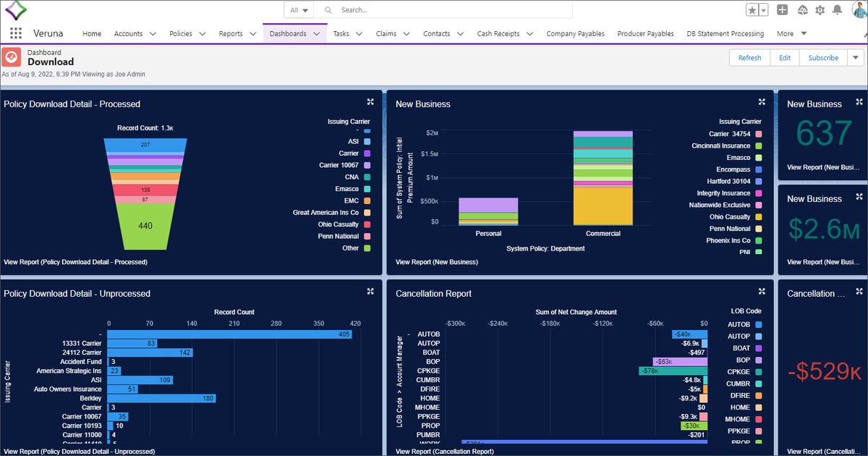This screenshot has height=456, width=868.
Task: Open the Setup gear menu
Action: point(820,10)
